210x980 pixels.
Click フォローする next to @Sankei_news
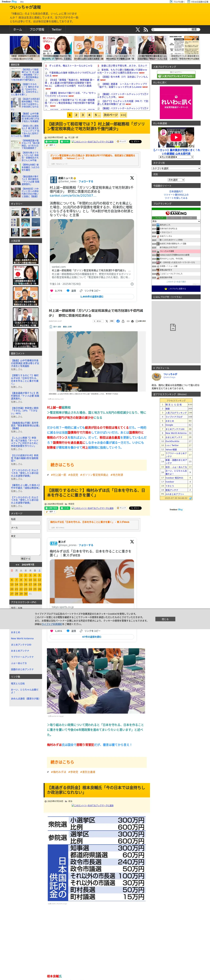coord(86,181)
